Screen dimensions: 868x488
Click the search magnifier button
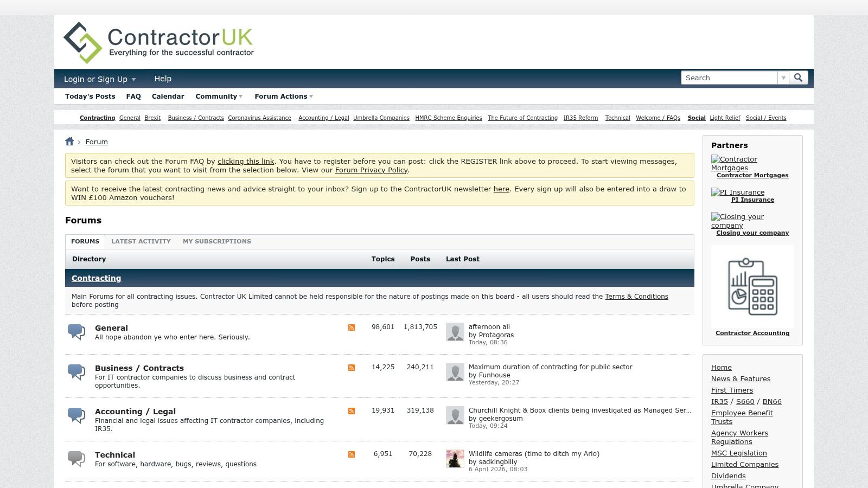click(798, 78)
